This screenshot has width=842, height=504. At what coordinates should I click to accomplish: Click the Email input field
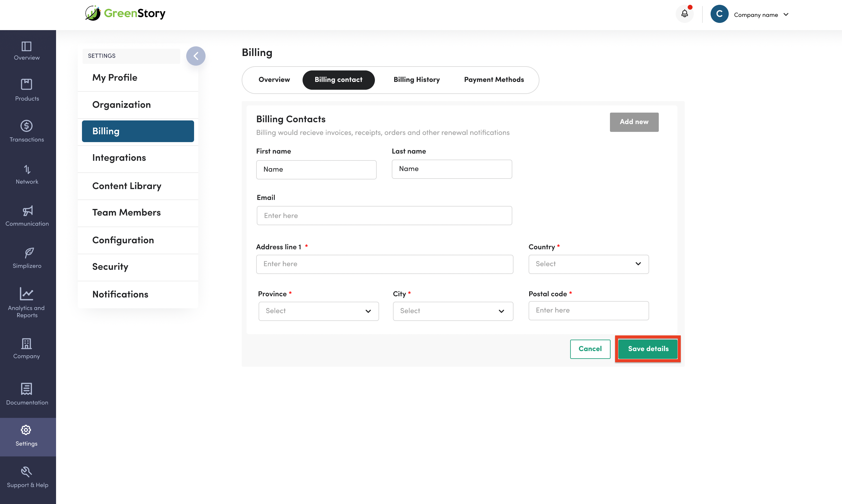tap(384, 216)
